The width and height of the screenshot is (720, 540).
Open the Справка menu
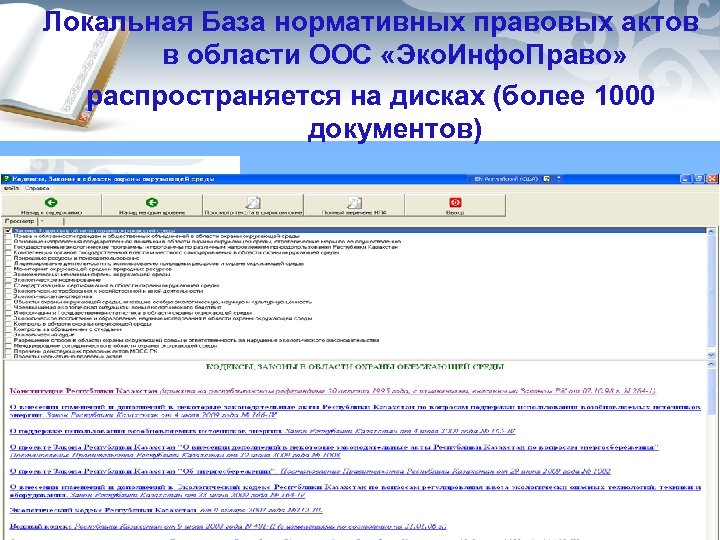pos(37,188)
